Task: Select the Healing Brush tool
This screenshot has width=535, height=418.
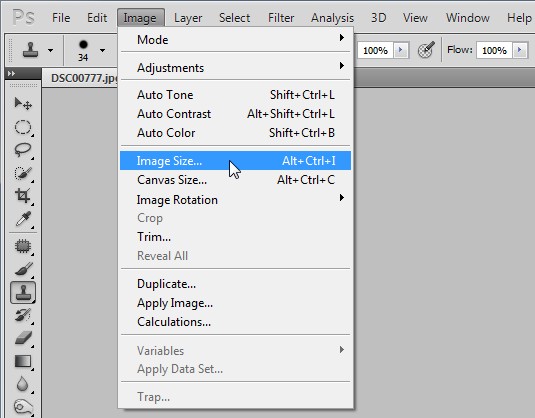Action: pyautogui.click(x=23, y=246)
